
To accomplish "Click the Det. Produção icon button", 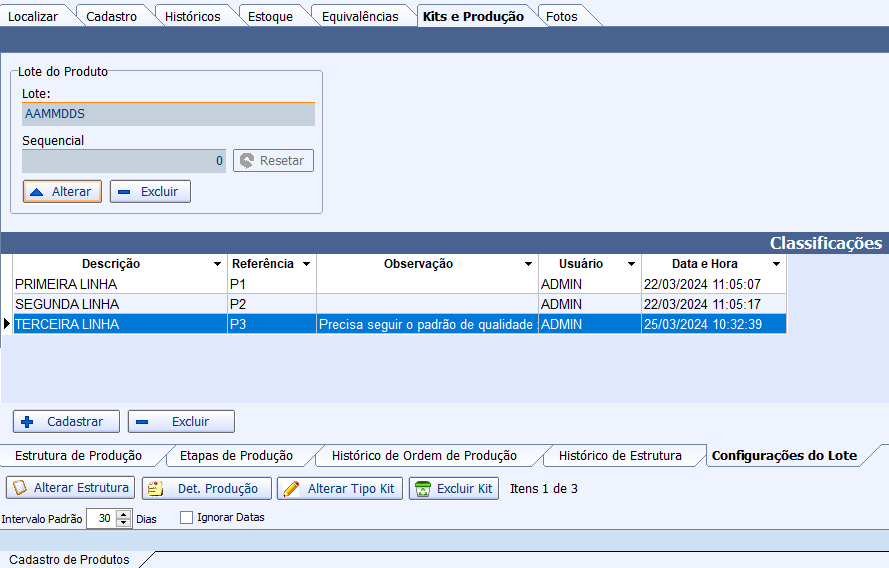I will click(x=156, y=489).
